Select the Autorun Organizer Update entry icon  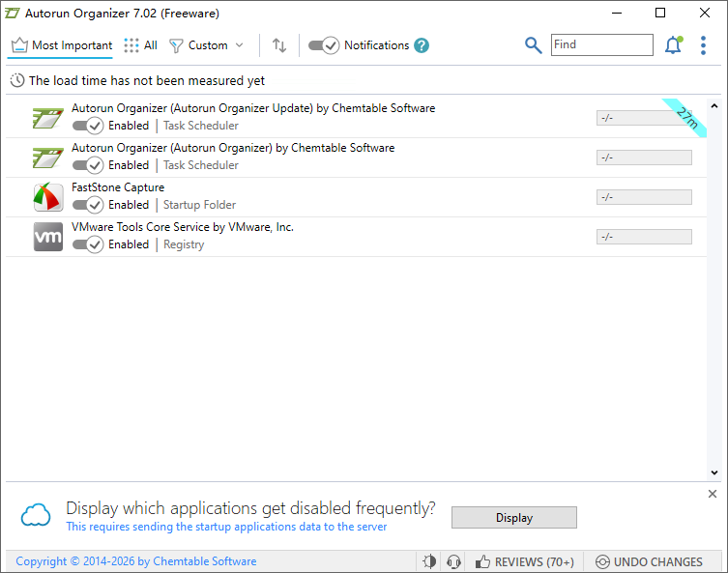click(47, 118)
